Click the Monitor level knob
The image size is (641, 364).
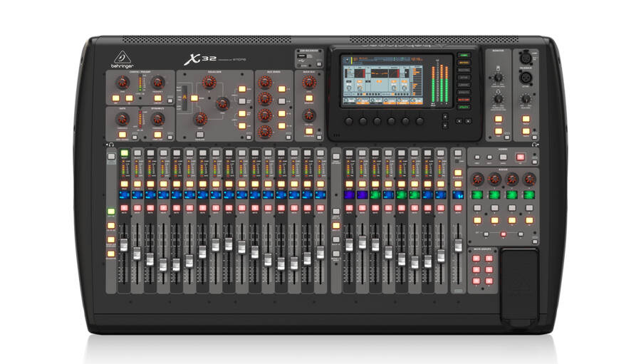[x=499, y=78]
